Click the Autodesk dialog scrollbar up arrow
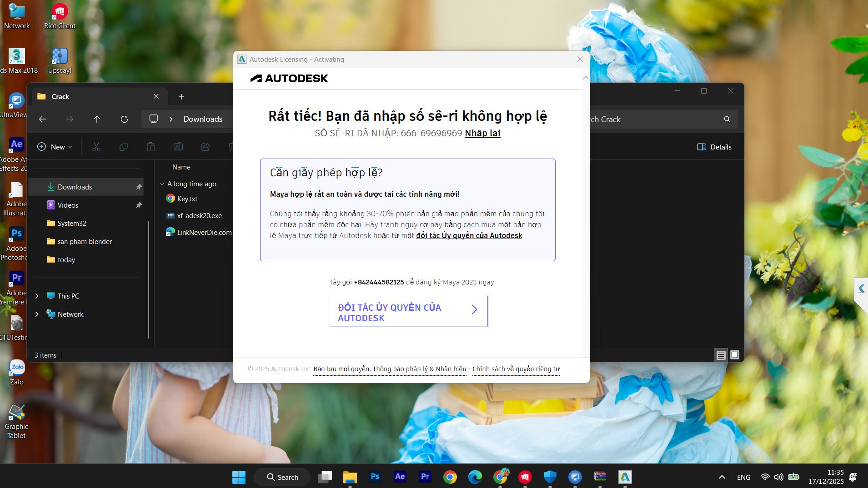This screenshot has height=488, width=868. (586, 78)
